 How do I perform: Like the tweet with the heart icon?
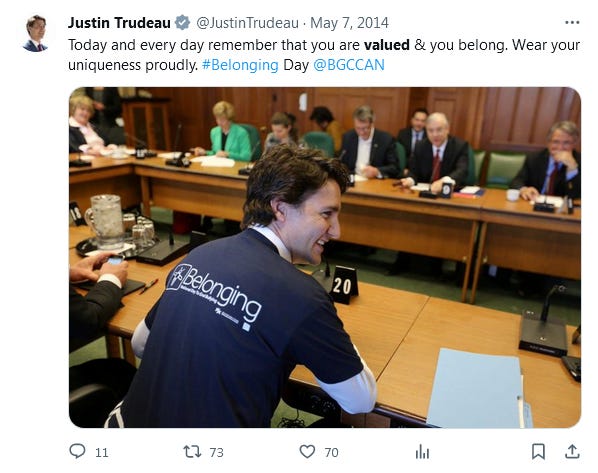pyautogui.click(x=307, y=452)
